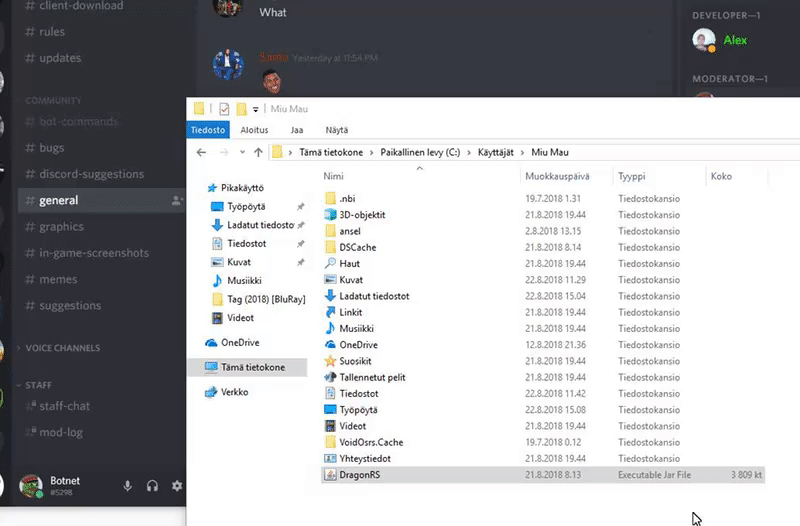This screenshot has width=800, height=526.
Task: Select OneDrive in navigation pane
Action: [240, 343]
